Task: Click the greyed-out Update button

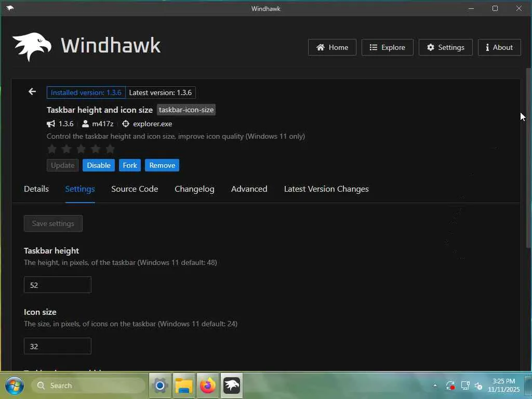Action: click(62, 165)
